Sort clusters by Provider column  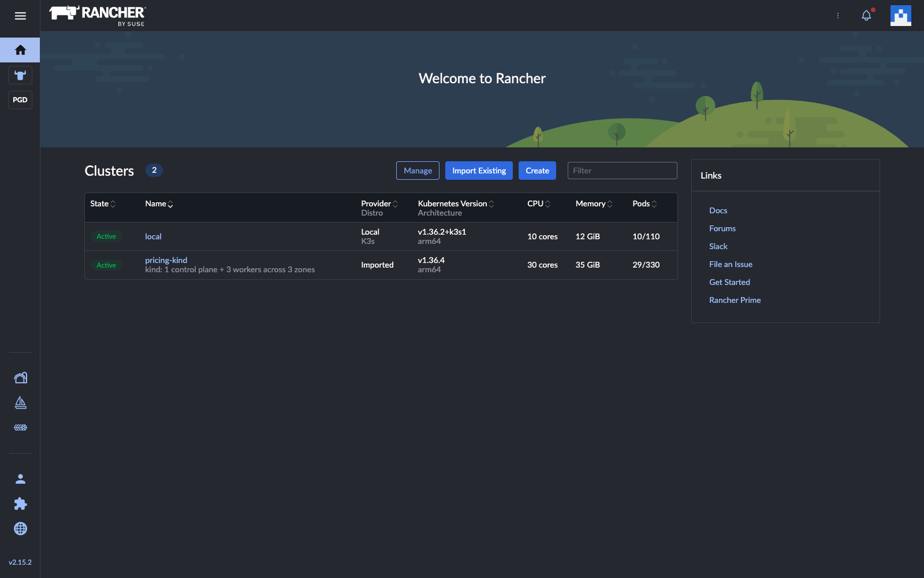click(379, 203)
